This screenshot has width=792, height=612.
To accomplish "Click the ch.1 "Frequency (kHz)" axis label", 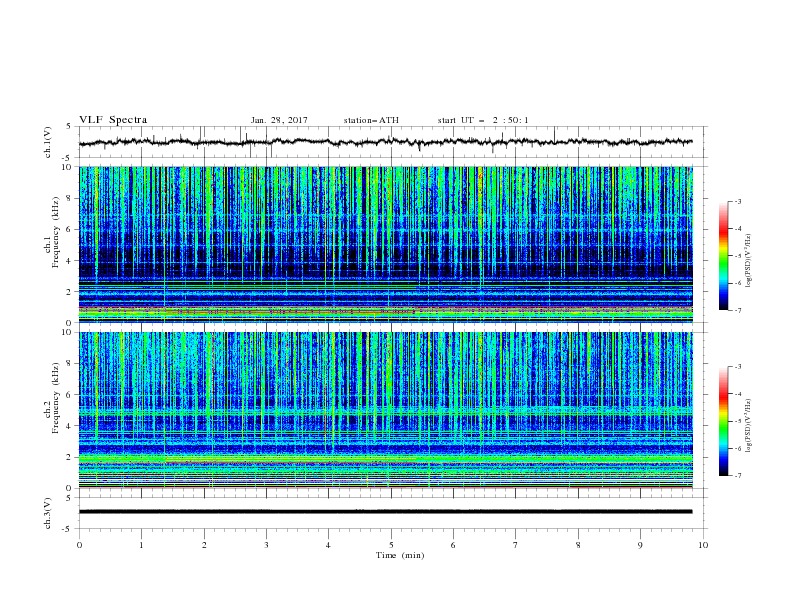I will (56, 232).
